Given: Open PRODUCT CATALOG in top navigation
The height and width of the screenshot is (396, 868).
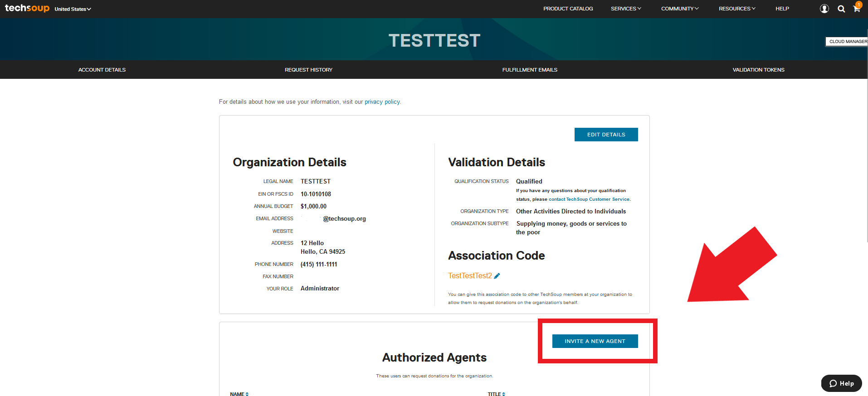Looking at the screenshot, I should (568, 9).
